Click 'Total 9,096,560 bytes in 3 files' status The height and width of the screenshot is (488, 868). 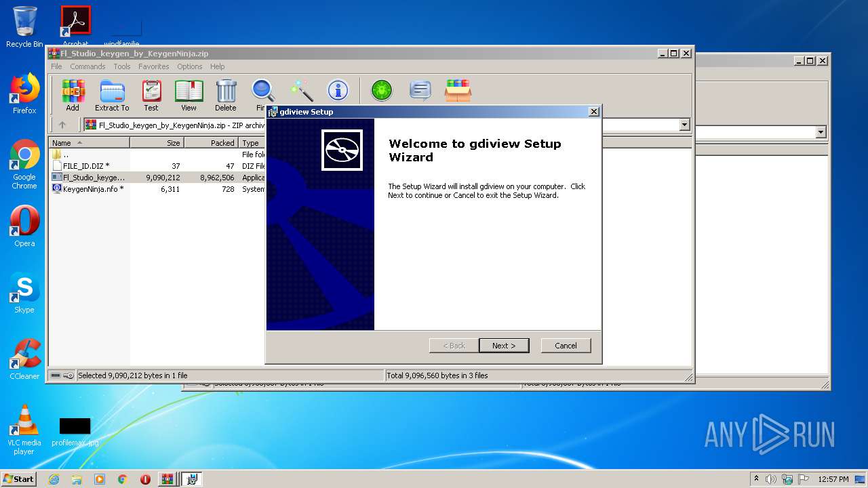(x=437, y=375)
